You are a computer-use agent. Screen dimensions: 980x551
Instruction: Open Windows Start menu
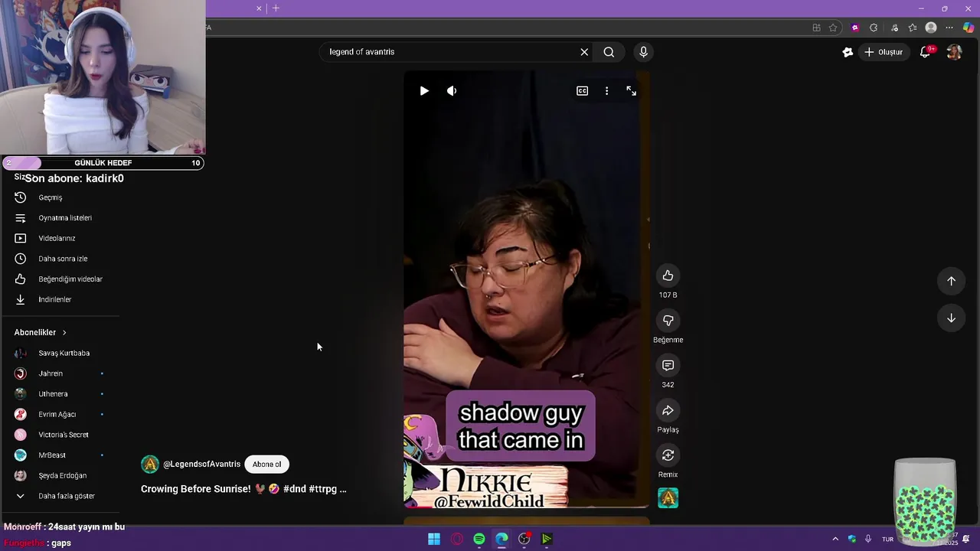coord(434,539)
